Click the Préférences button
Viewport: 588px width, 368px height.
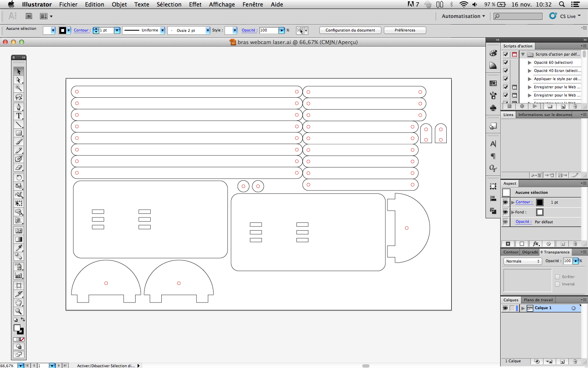(405, 30)
